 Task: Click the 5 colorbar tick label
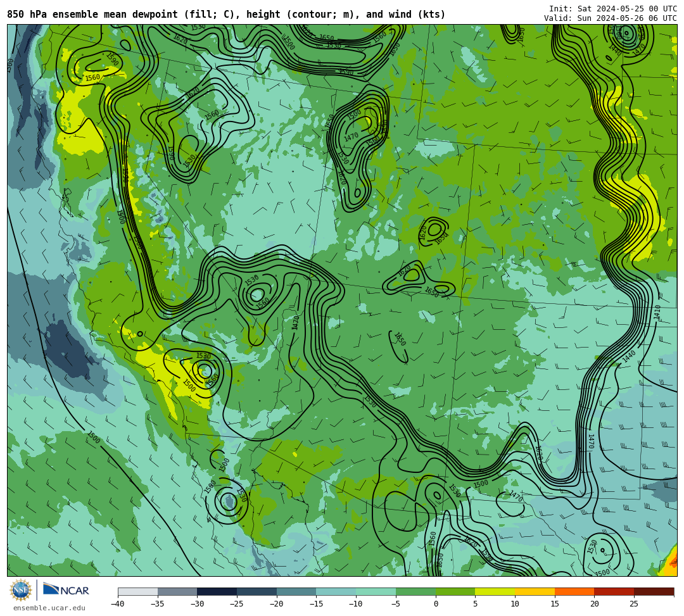(x=476, y=604)
